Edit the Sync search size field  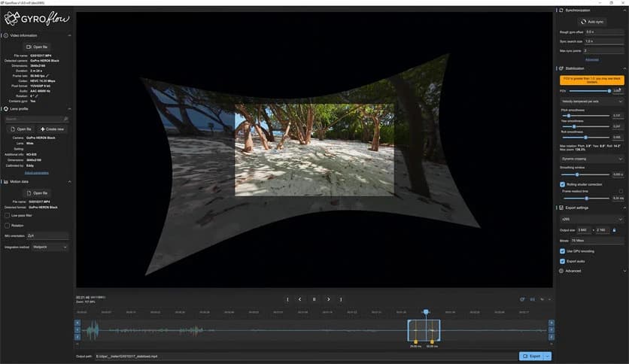pos(604,41)
